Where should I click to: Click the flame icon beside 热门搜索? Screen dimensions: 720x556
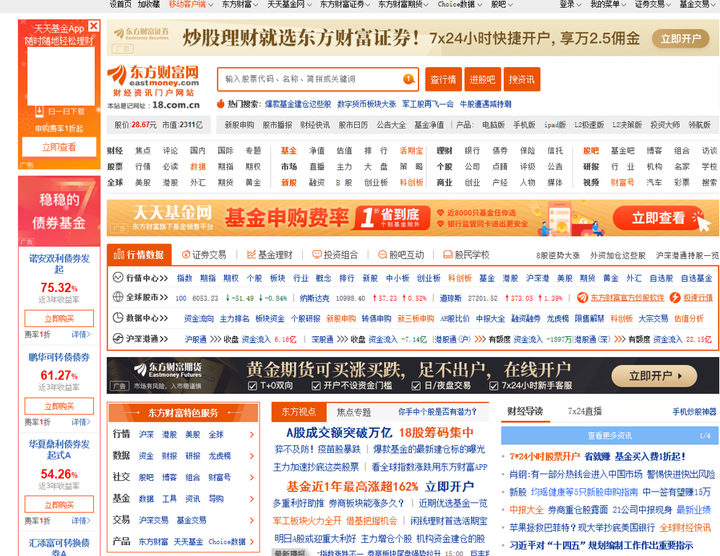220,104
